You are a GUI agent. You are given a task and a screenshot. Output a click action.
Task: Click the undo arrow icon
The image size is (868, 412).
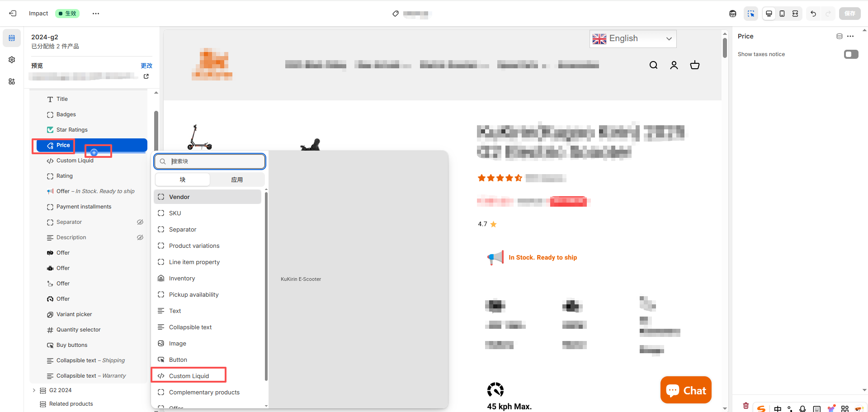[x=813, y=14]
